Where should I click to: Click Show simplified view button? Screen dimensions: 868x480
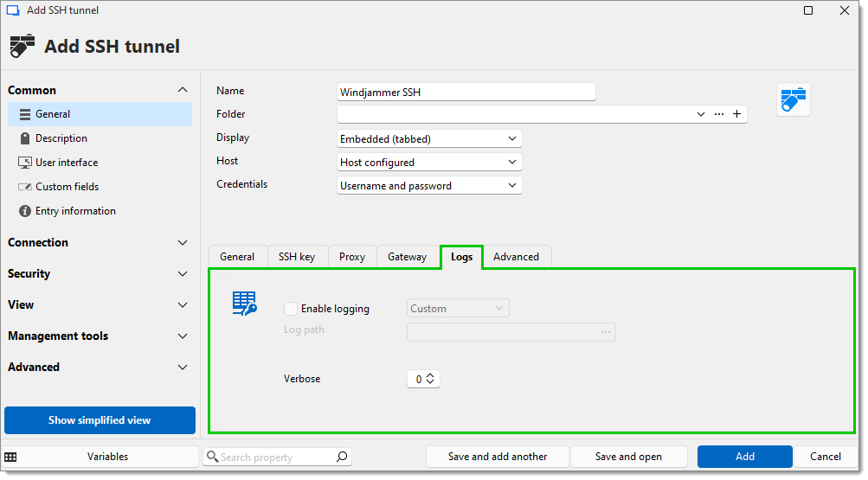coord(100,420)
